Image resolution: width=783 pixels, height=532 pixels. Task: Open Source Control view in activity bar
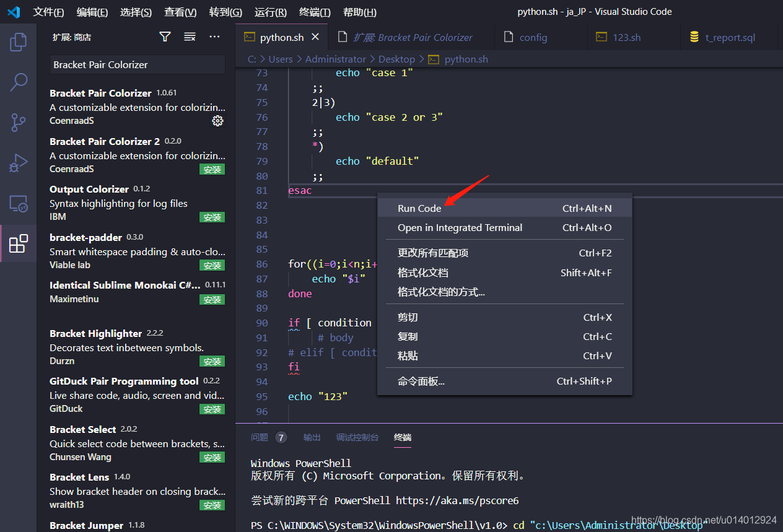click(x=18, y=122)
